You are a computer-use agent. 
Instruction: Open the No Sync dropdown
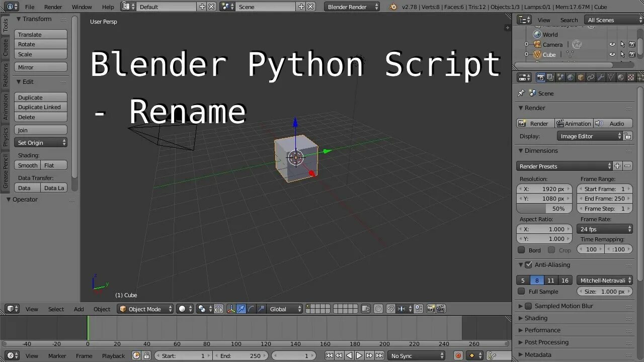[x=417, y=355]
